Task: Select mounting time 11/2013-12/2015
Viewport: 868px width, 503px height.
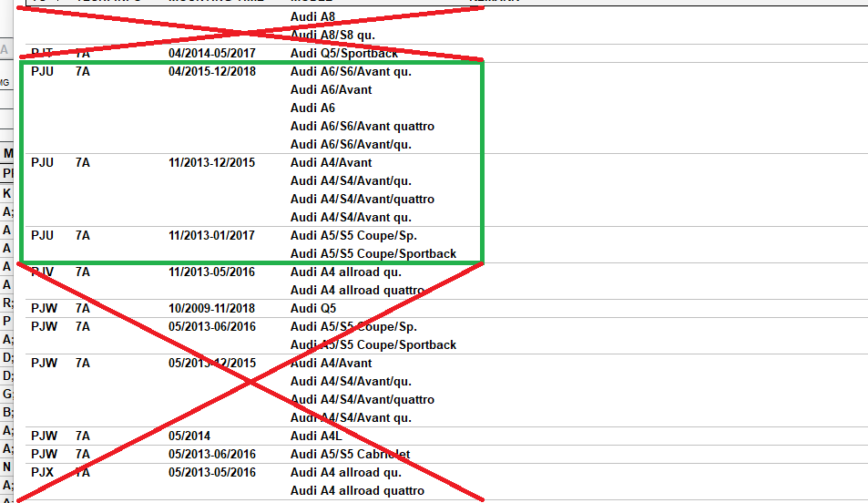Action: point(211,162)
